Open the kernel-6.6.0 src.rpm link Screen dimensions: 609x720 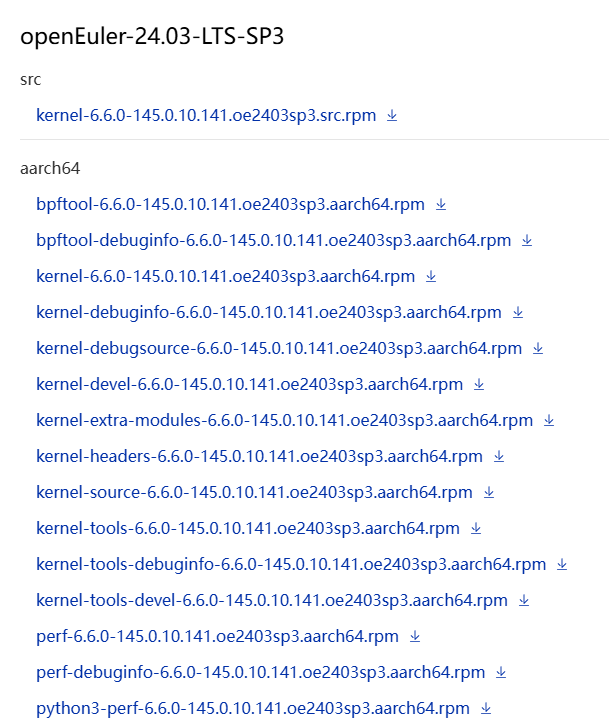[206, 115]
